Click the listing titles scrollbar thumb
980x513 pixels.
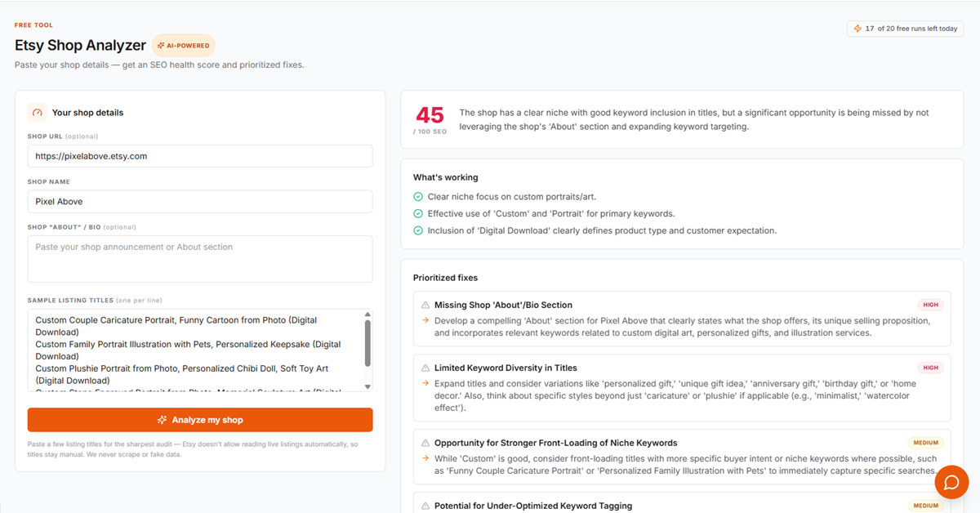click(367, 343)
